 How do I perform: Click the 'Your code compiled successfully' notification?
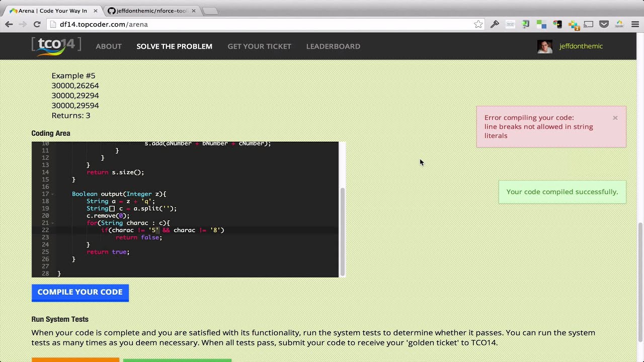point(562,192)
